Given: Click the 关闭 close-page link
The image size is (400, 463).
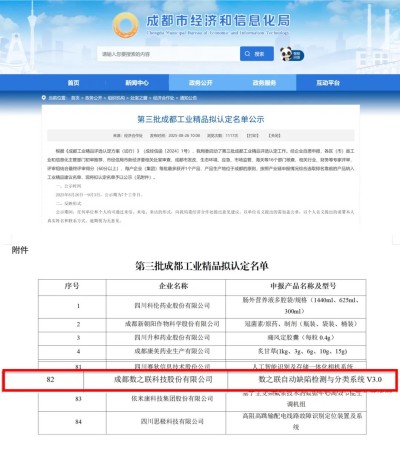Looking at the screenshot, I should [x=274, y=136].
